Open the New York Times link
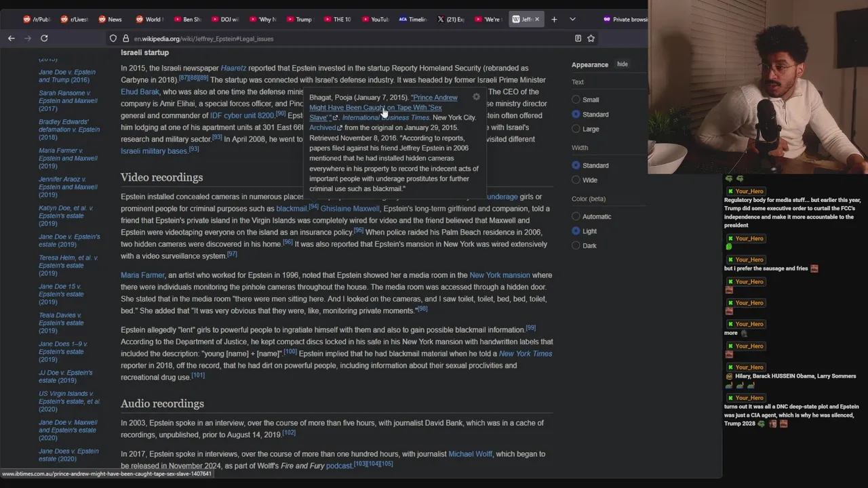The height and width of the screenshot is (488, 868). tap(526, 353)
